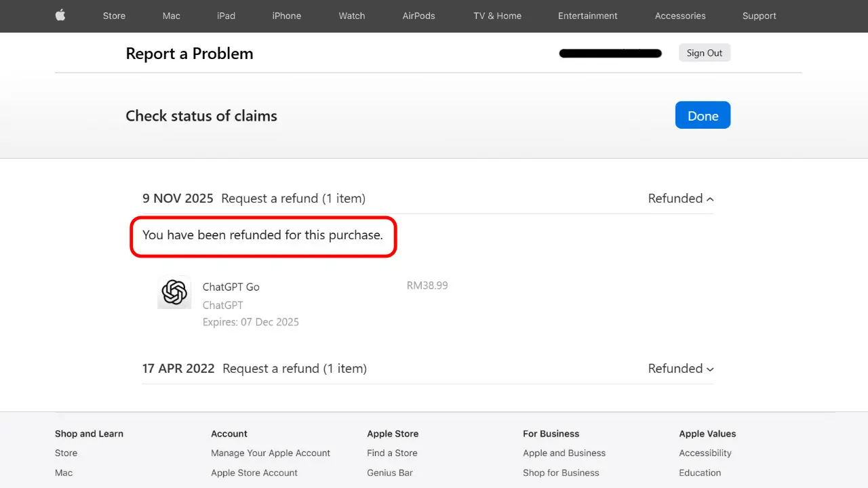
Task: Select TV & Home in the navigation
Action: (x=497, y=16)
